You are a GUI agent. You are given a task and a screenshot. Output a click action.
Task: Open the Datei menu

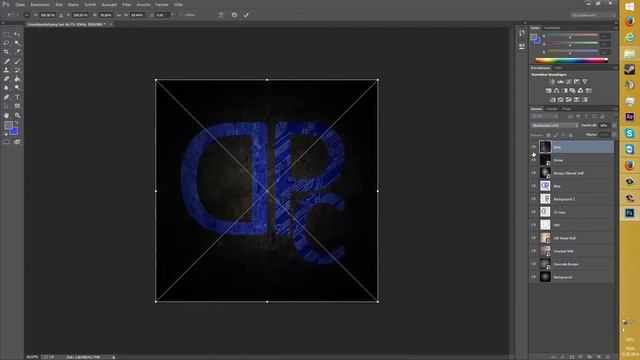[20, 4]
